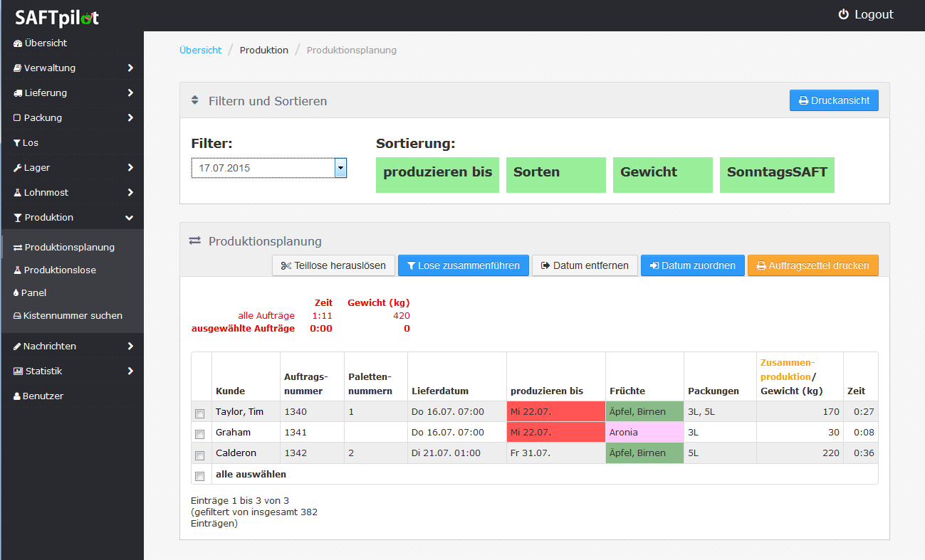Open the date filter dropdown
The height and width of the screenshot is (560, 925).
tap(340, 169)
